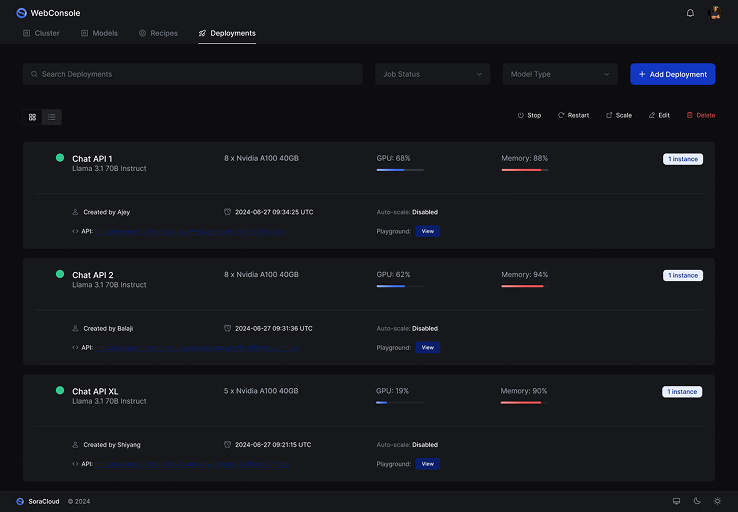Stop the selected deployment
The height and width of the screenshot is (512, 738).
(529, 115)
